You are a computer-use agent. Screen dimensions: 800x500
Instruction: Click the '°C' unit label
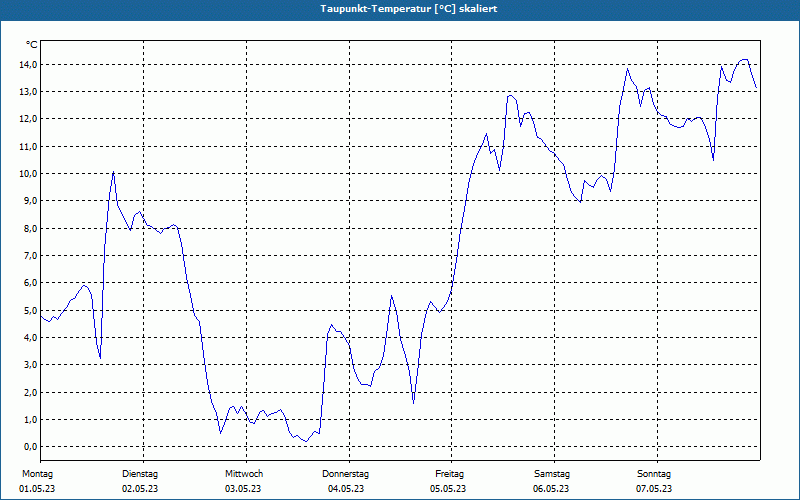coord(31,45)
